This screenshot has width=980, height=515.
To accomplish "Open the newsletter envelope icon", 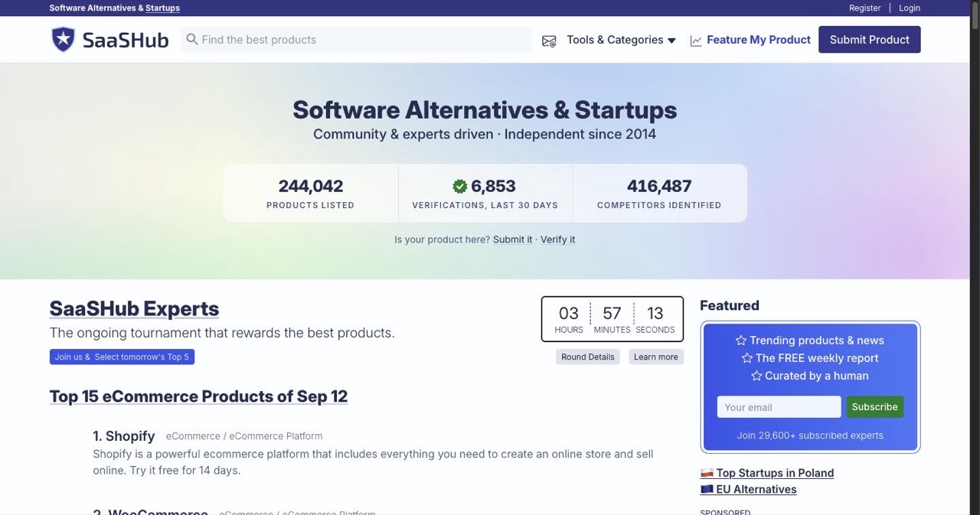I will (549, 41).
